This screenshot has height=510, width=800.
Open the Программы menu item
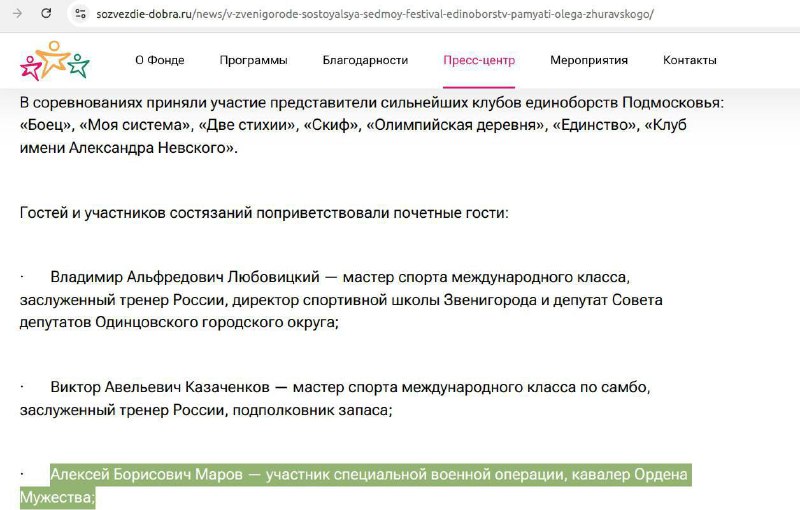(x=254, y=60)
